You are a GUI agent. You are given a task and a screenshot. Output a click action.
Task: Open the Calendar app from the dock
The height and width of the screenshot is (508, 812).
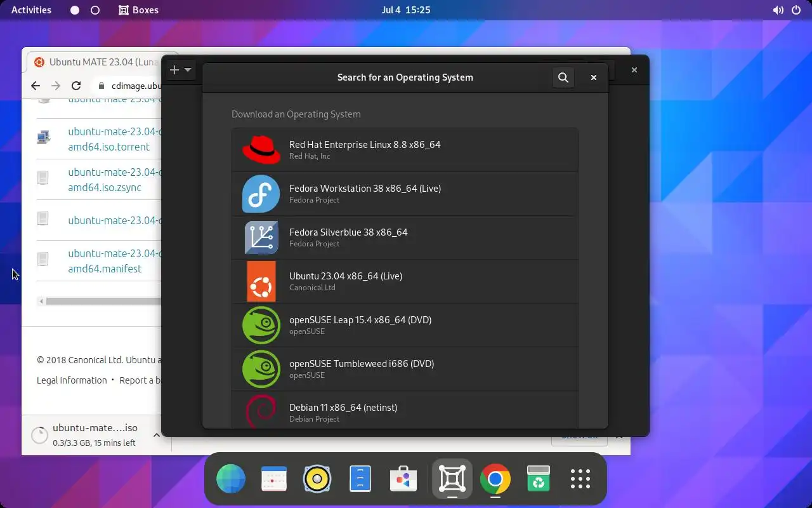pyautogui.click(x=274, y=479)
